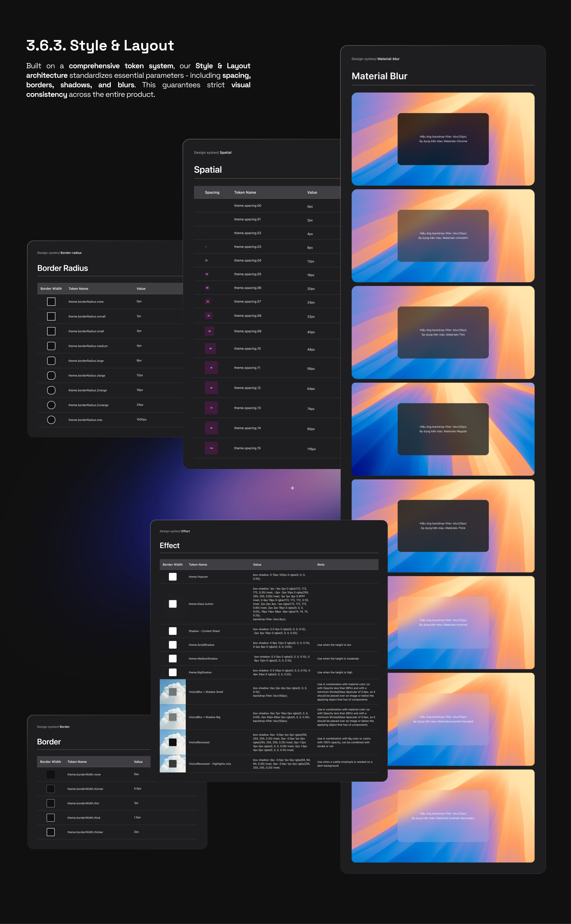The width and height of the screenshot is (571, 924).
Task: Click the theme.spacing.15 purple swatch labeled 116
Action: pyautogui.click(x=211, y=448)
